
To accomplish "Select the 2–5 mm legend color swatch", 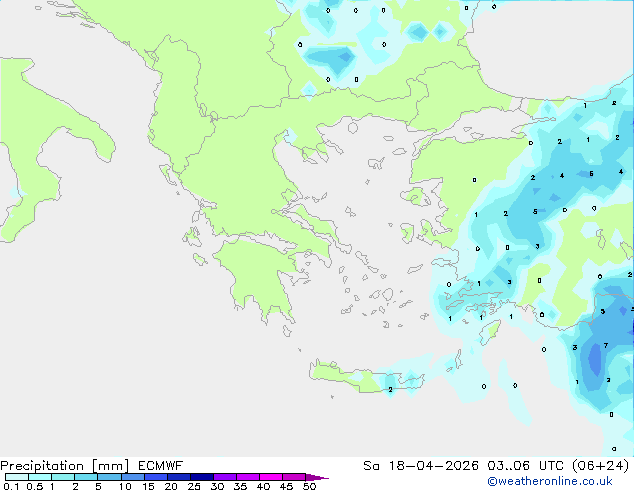I will click(x=86, y=477).
